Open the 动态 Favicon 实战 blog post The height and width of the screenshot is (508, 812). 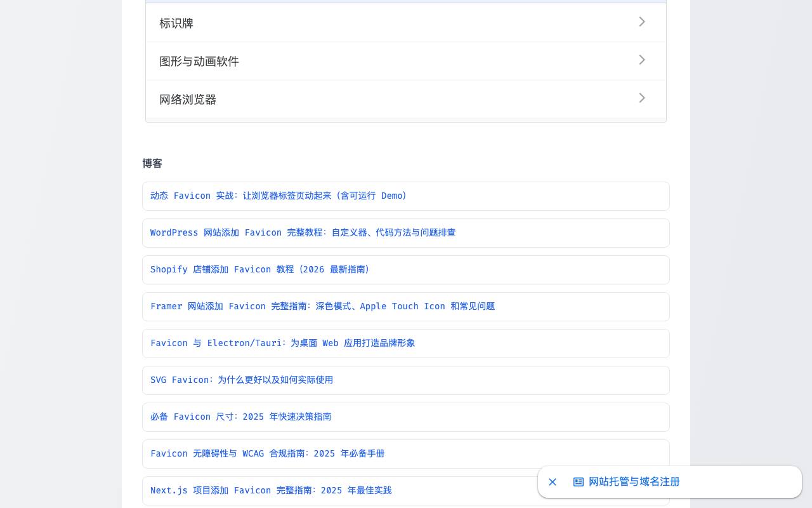pyautogui.click(x=278, y=196)
